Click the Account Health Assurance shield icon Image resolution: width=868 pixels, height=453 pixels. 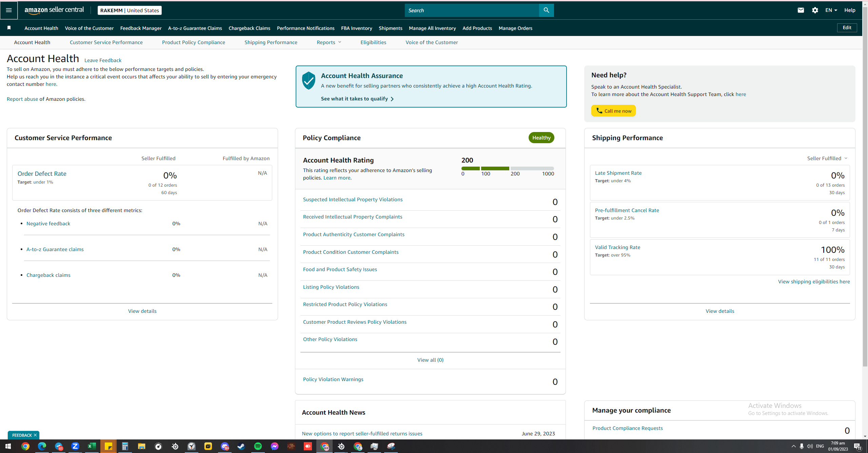click(x=309, y=80)
